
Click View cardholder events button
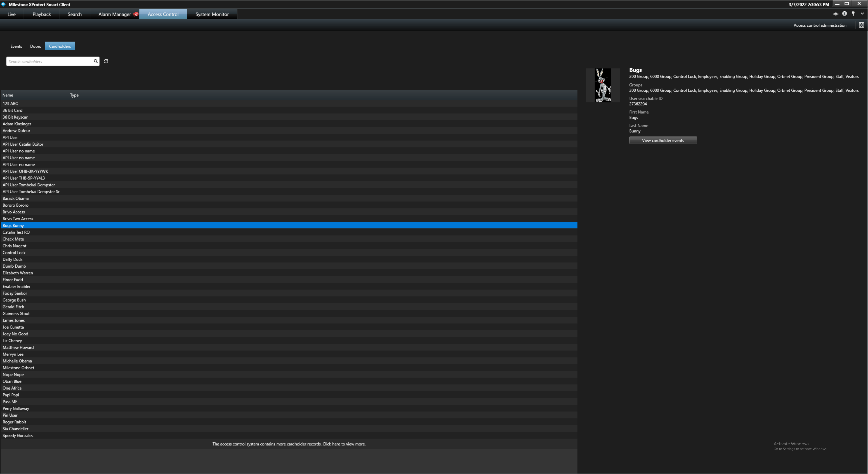(x=663, y=140)
